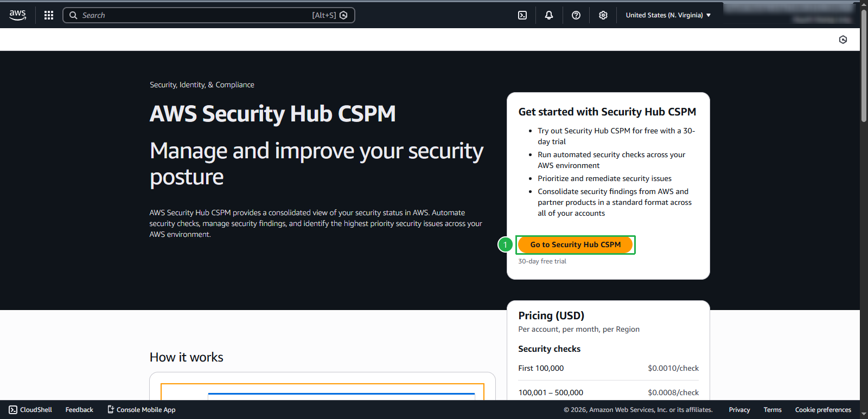Open the settings gear
The height and width of the screenshot is (419, 868).
(603, 15)
